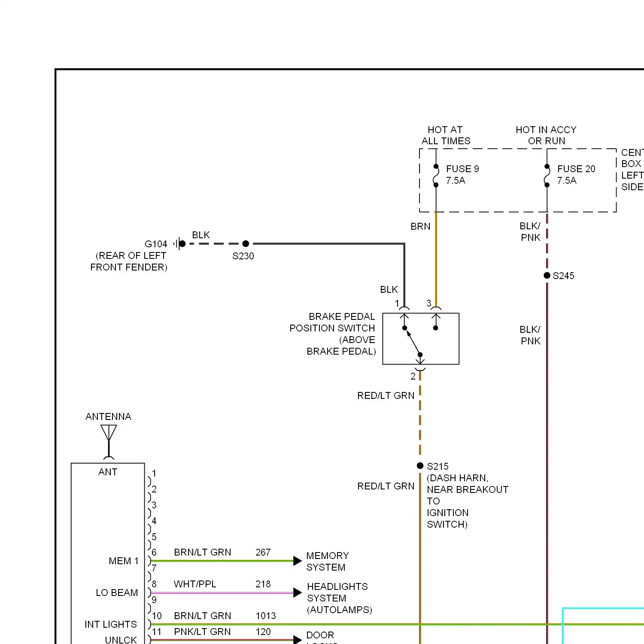
Task: Click the 'BRN' wire color label
Action: (x=420, y=226)
